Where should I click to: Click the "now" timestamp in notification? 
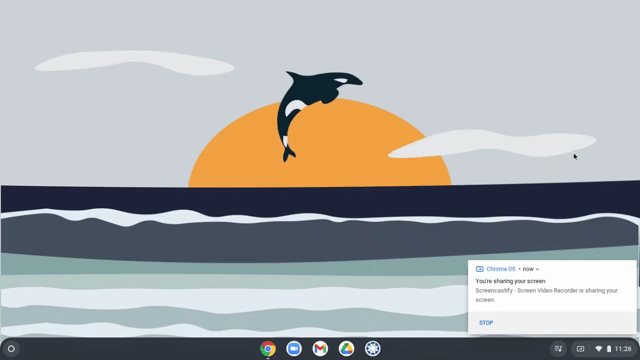tap(528, 269)
